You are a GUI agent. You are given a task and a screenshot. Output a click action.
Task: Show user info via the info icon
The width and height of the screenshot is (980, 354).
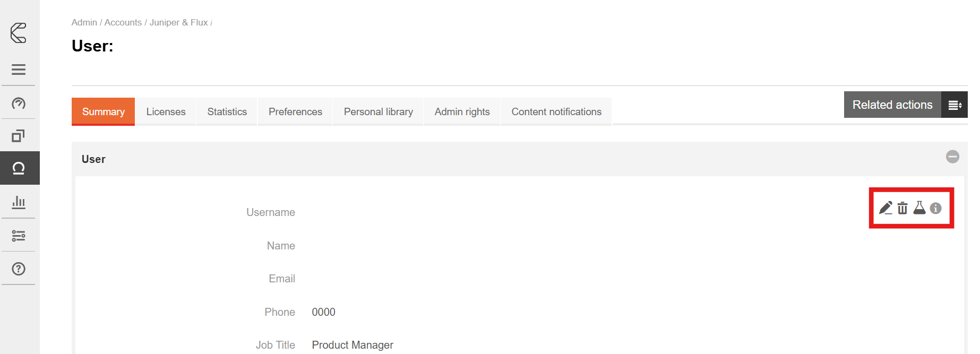pyautogui.click(x=936, y=209)
